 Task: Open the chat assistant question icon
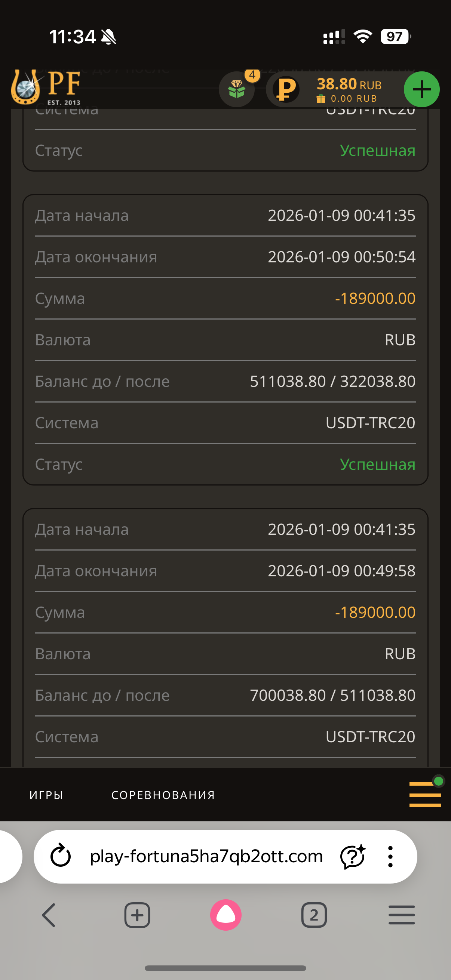(x=353, y=856)
